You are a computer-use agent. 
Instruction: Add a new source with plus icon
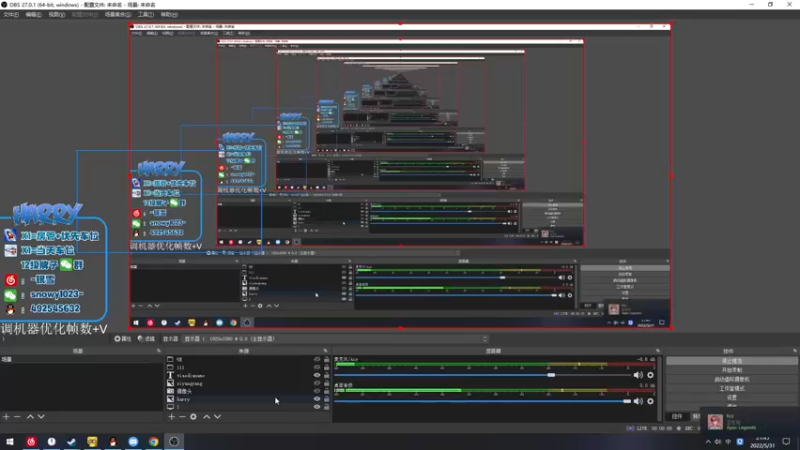(171, 417)
